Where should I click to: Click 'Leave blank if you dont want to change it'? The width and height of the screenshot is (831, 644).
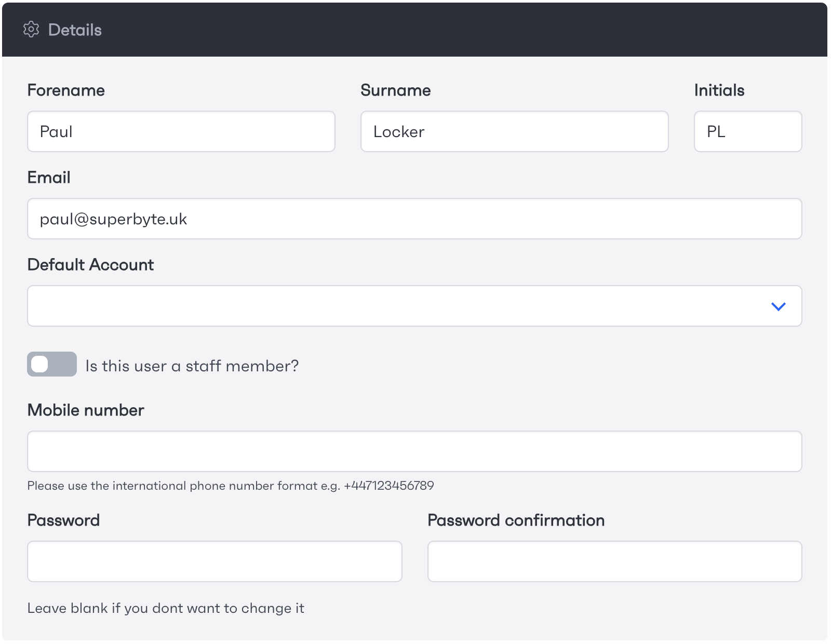(166, 608)
